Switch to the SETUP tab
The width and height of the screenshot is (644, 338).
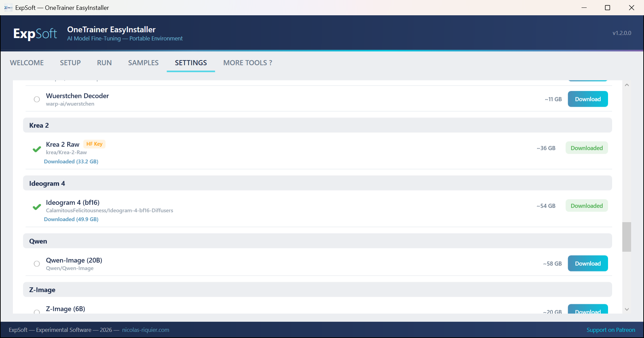(70, 63)
